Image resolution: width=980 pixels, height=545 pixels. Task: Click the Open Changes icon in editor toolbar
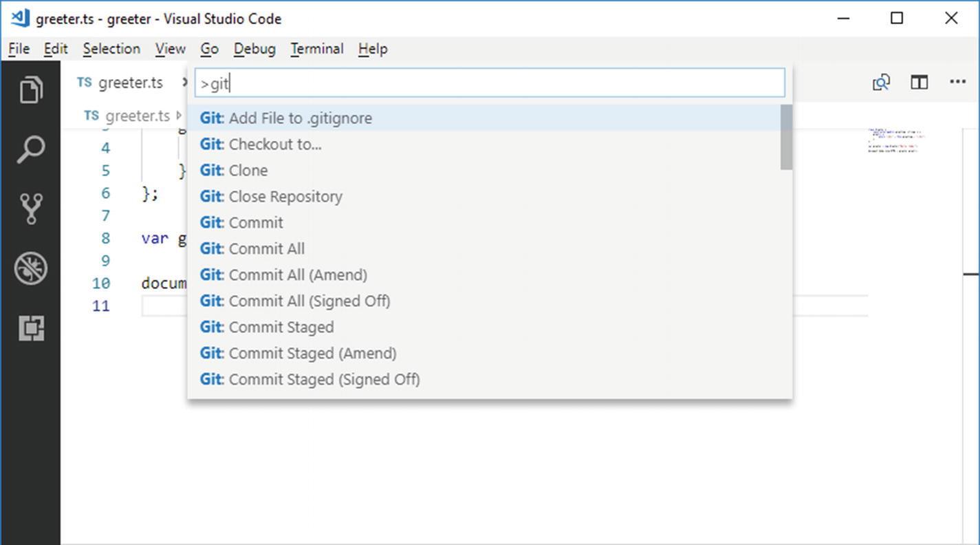(x=881, y=83)
